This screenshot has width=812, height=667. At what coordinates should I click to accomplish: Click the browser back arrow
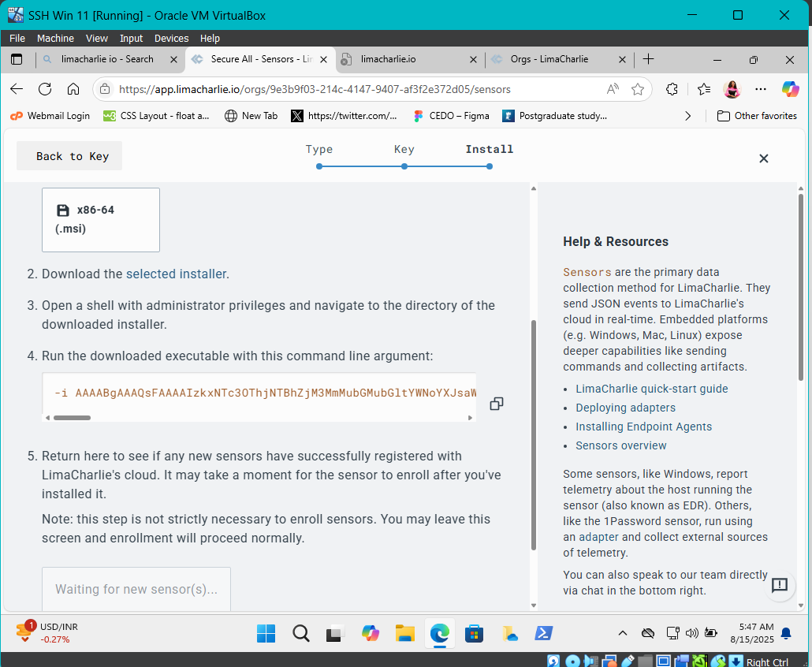click(x=17, y=89)
